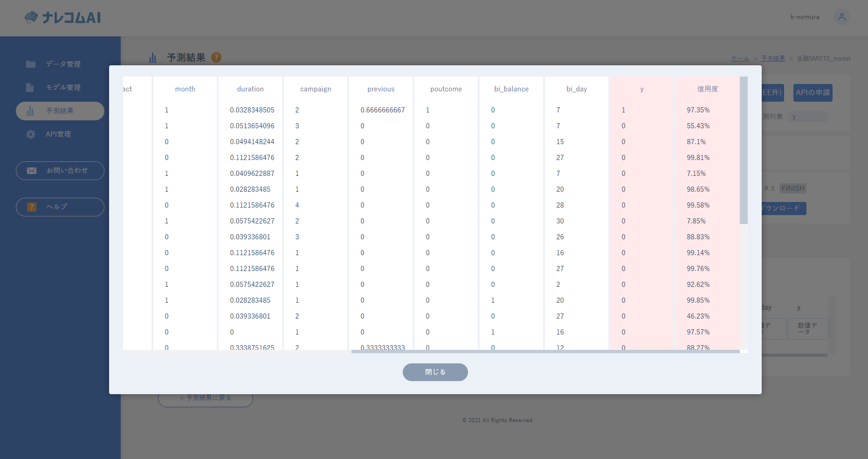This screenshot has width=868, height=459.
Task: Click the API管理 gear icon
Action: 31,134
